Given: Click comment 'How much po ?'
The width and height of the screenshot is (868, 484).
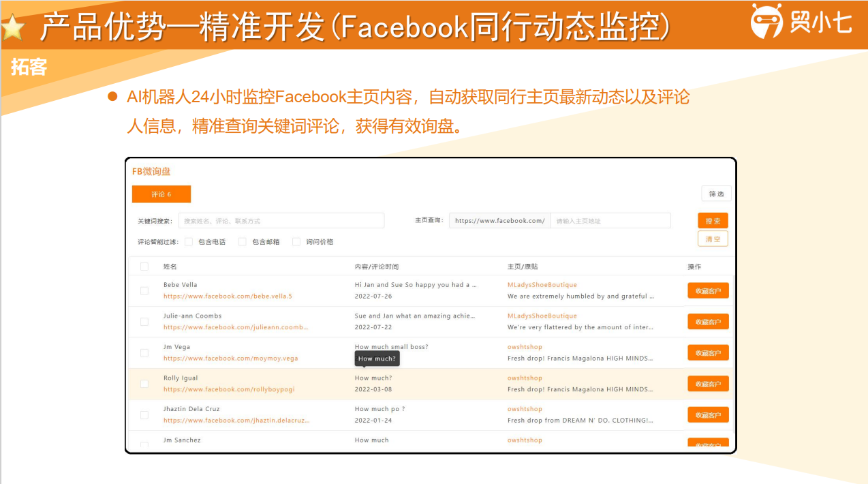Looking at the screenshot, I should [x=380, y=409].
